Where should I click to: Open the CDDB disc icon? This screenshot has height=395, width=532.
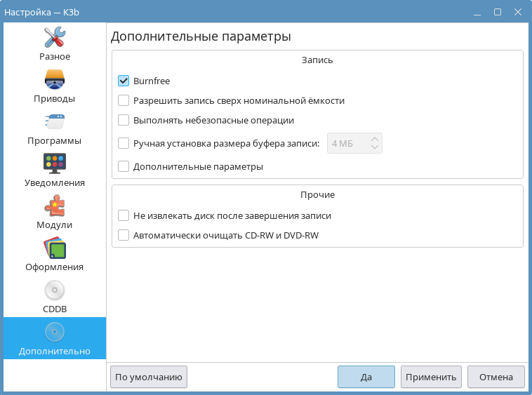point(54,290)
